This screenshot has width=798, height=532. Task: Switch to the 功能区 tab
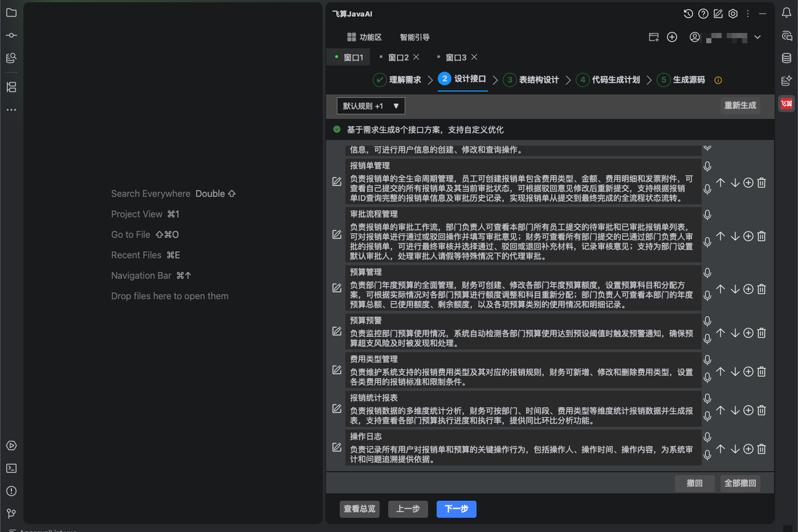point(364,37)
